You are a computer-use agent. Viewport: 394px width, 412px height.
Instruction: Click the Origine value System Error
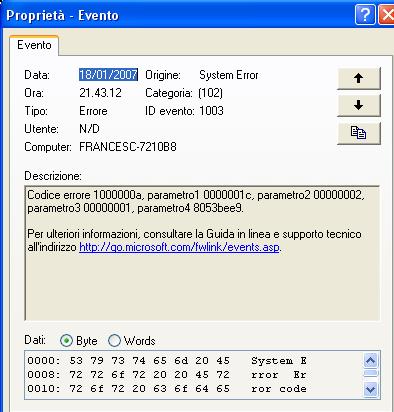tap(229, 75)
